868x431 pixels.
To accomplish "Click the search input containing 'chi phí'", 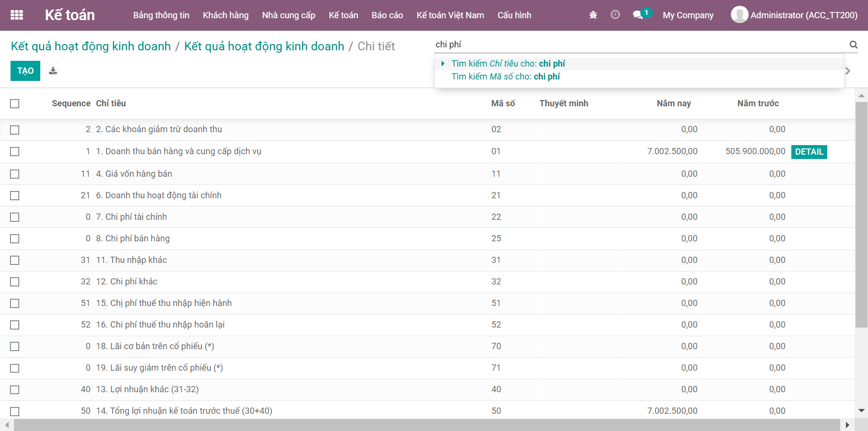I will click(x=640, y=45).
